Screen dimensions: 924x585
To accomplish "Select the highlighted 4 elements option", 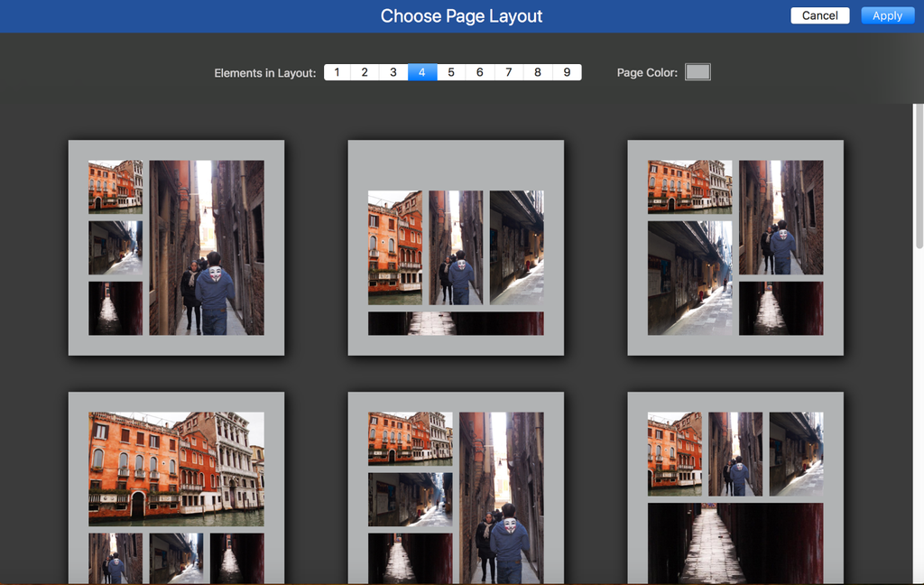I will pos(422,72).
